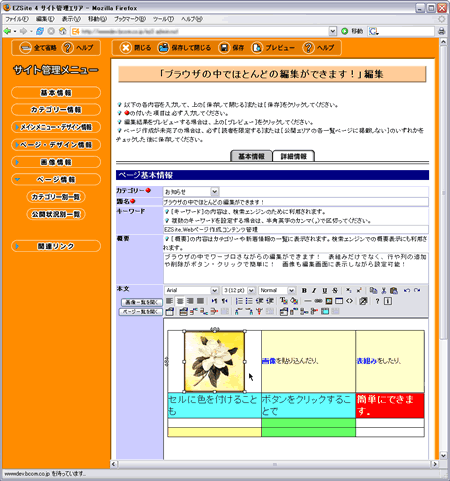Screen dimensions: 450x481
Task: Insert an image via the editor toolbar
Action: point(329,301)
